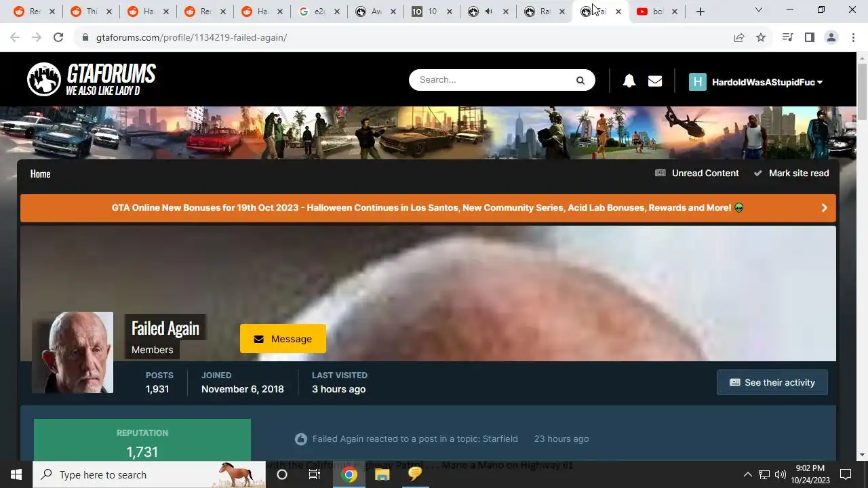Click the '23 hours ago' timestamp

pyautogui.click(x=561, y=439)
